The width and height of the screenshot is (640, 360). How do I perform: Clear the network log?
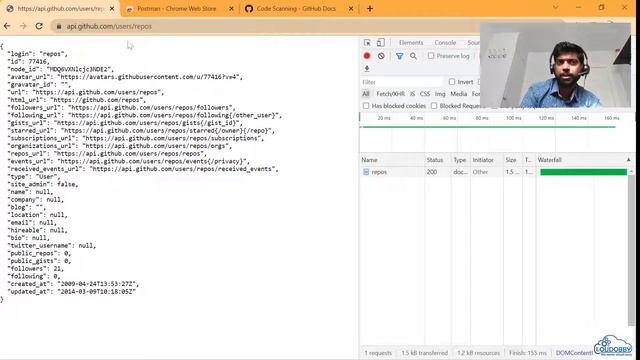pyautogui.click(x=381, y=56)
